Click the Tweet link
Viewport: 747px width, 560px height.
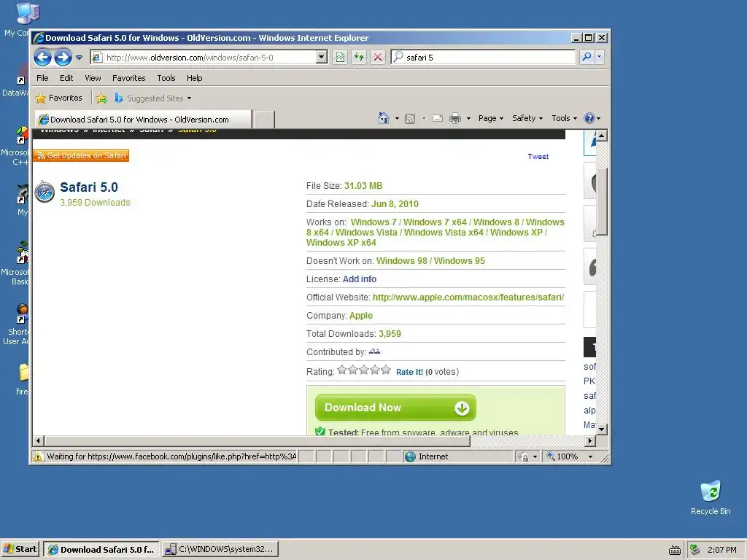pyautogui.click(x=538, y=157)
